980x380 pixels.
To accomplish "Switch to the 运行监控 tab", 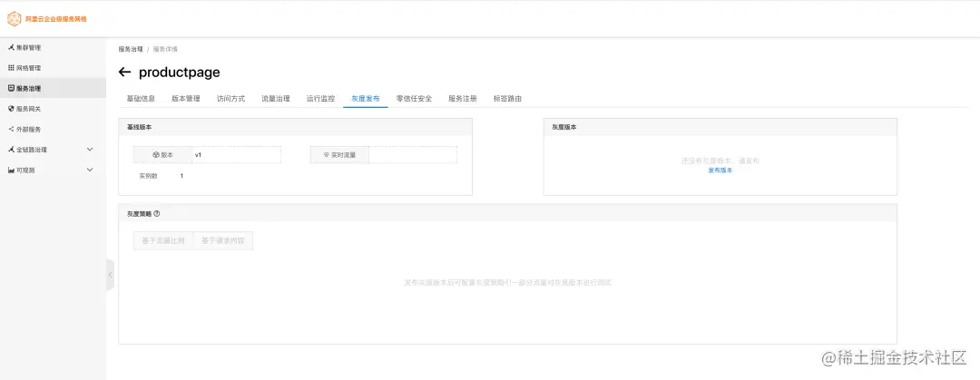I will tap(320, 99).
